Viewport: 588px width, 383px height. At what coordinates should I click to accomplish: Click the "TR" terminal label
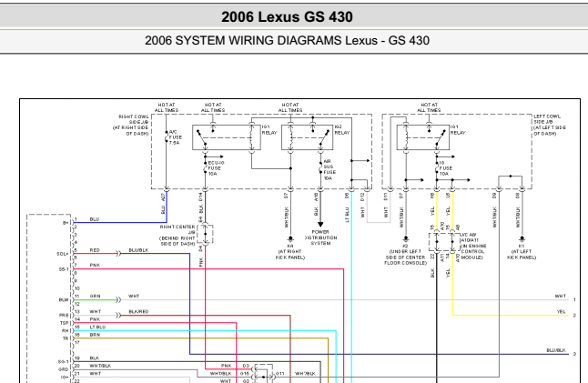(66, 338)
